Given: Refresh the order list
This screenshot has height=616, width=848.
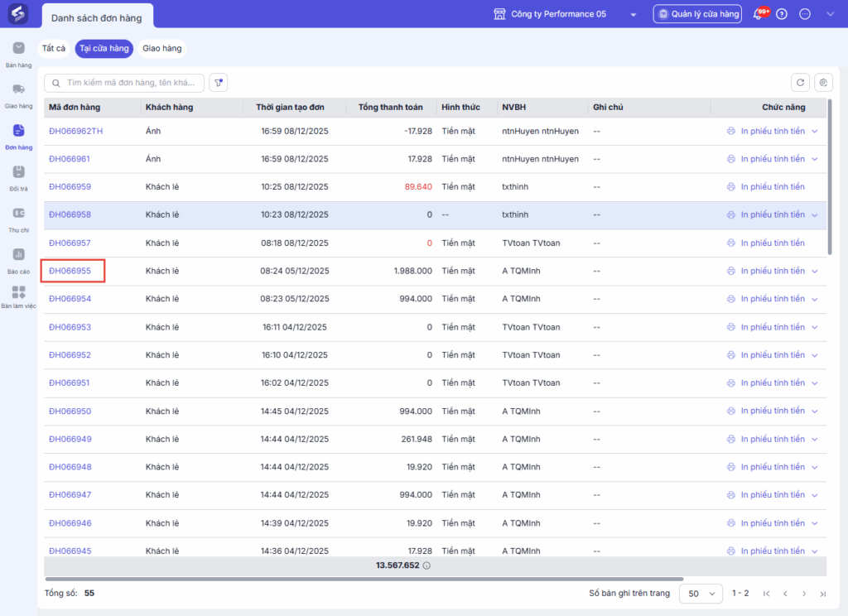Looking at the screenshot, I should pyautogui.click(x=800, y=82).
